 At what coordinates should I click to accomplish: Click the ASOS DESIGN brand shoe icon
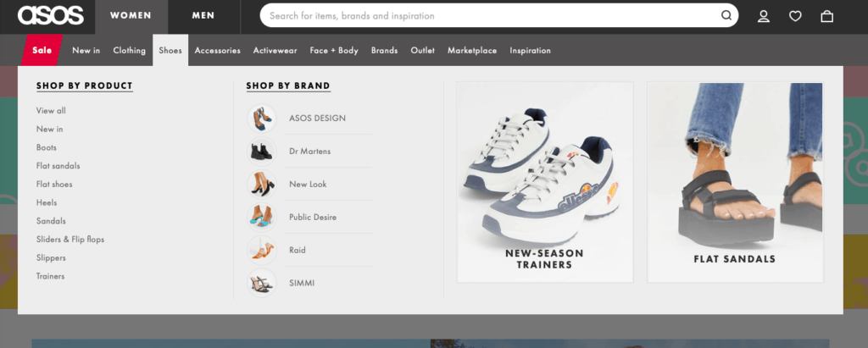point(262,118)
